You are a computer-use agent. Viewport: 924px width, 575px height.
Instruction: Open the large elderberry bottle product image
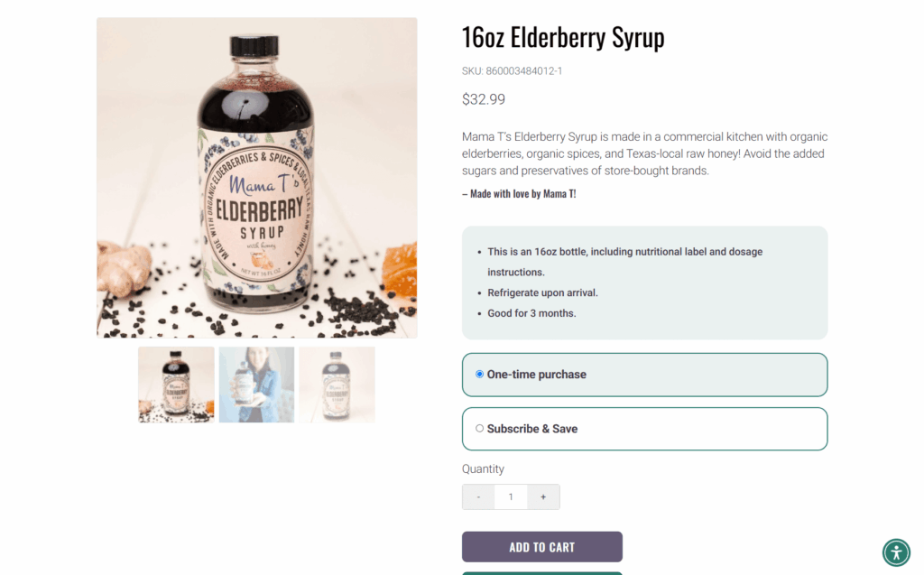tap(256, 178)
